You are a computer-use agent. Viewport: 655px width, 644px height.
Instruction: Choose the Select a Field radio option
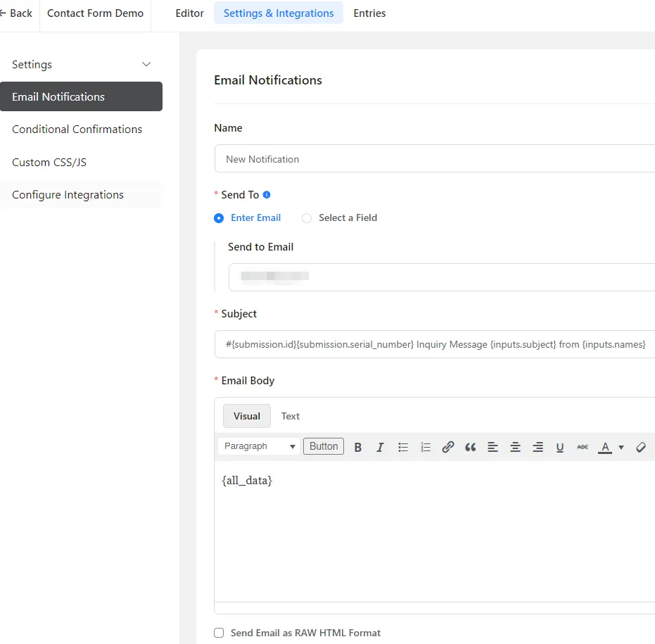click(x=307, y=218)
